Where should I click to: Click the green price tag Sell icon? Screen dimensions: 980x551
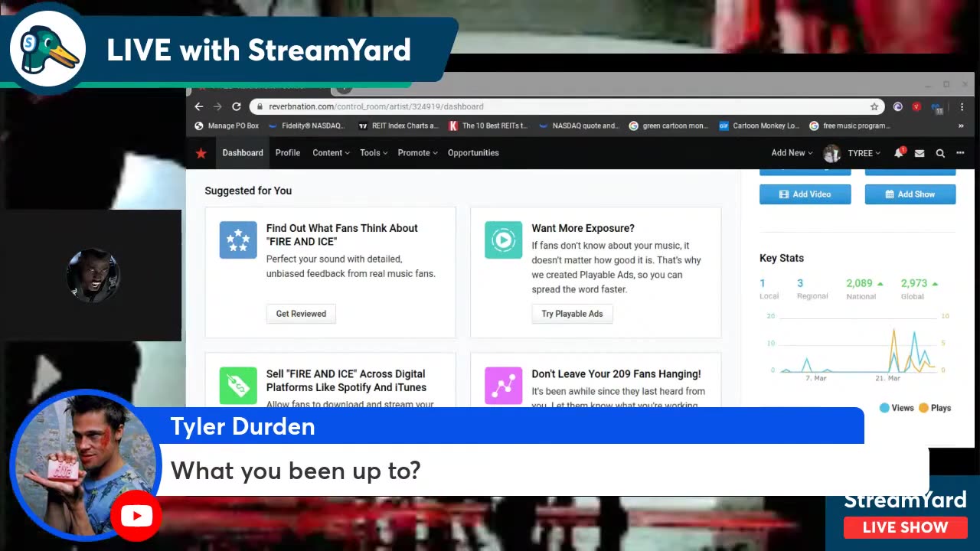click(x=238, y=386)
